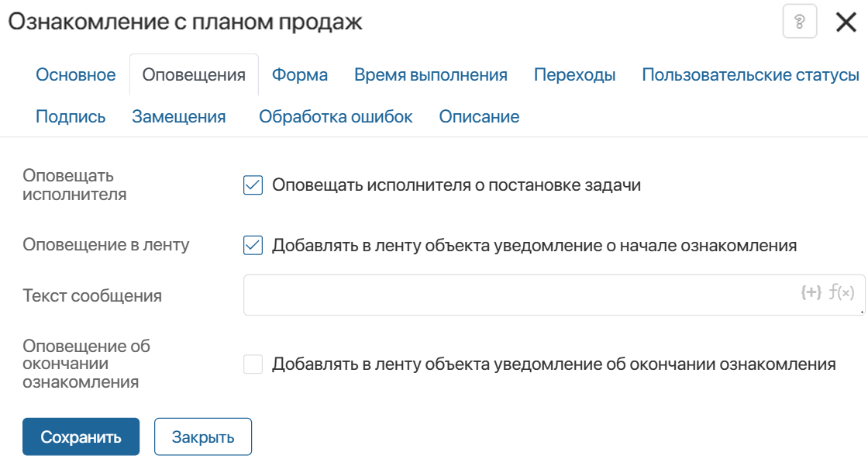This screenshot has width=868, height=466.
Task: Open the Подпись tab
Action: coord(71,117)
